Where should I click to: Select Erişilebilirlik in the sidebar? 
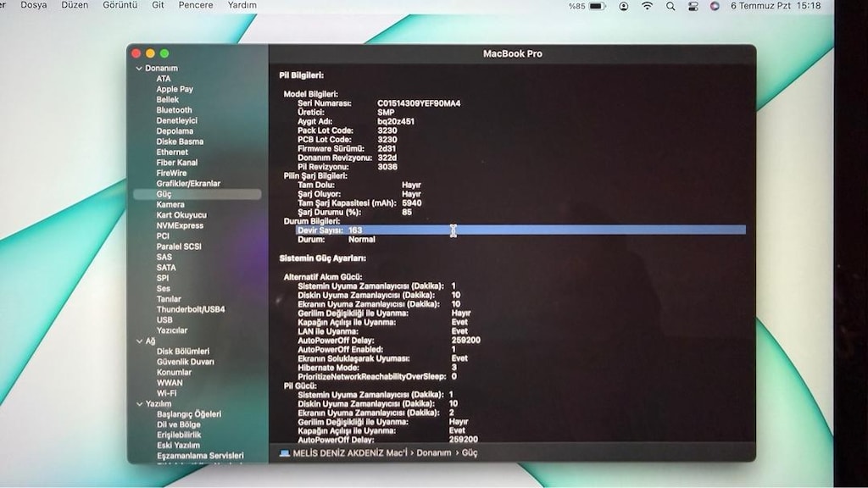178,435
